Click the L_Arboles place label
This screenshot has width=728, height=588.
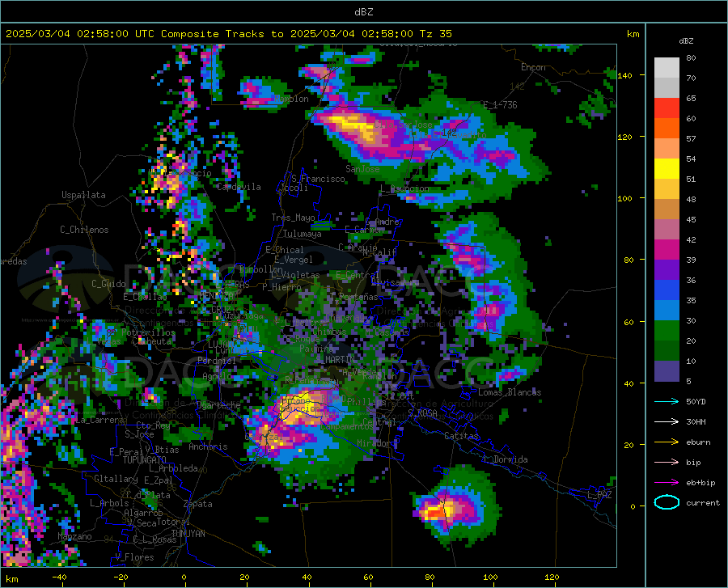point(109,503)
